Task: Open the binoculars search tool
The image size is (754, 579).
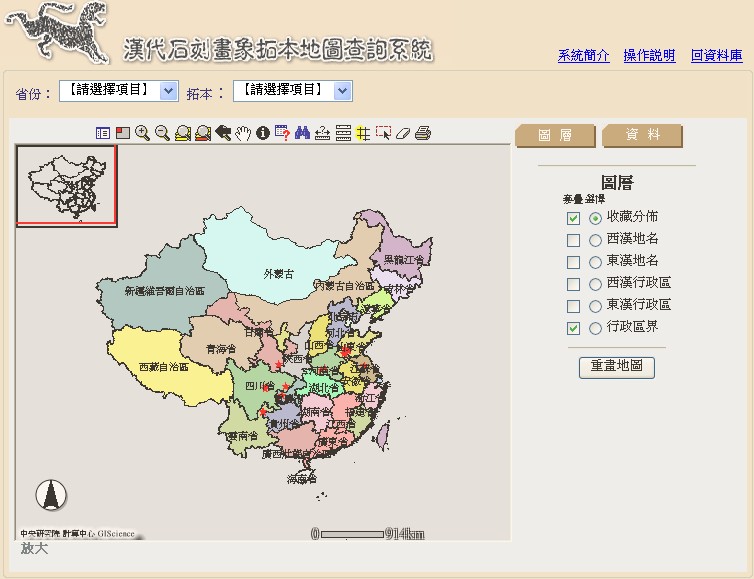Action: [302, 133]
